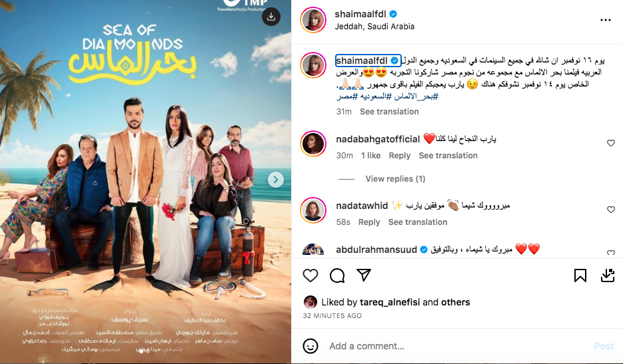Share post via paper plane icon

pos(364,275)
